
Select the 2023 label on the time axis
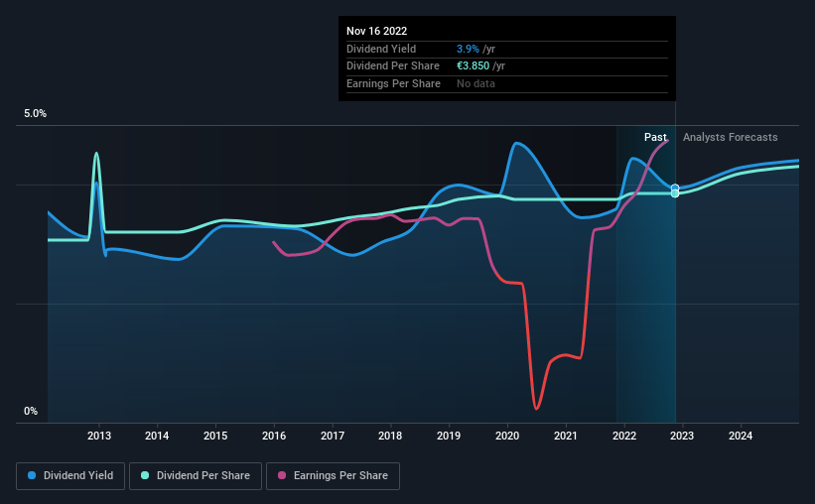[682, 436]
